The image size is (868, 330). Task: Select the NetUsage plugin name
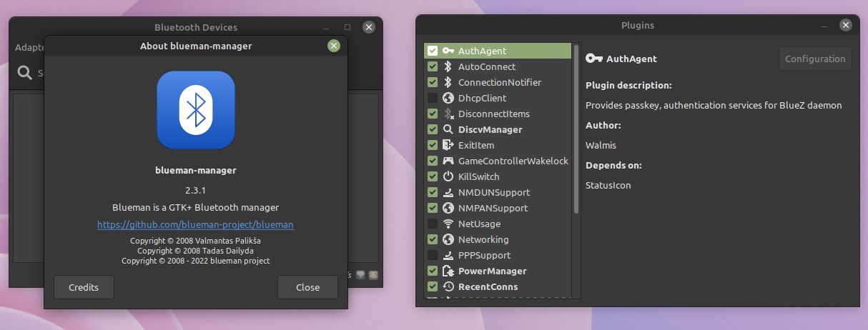pyautogui.click(x=480, y=224)
